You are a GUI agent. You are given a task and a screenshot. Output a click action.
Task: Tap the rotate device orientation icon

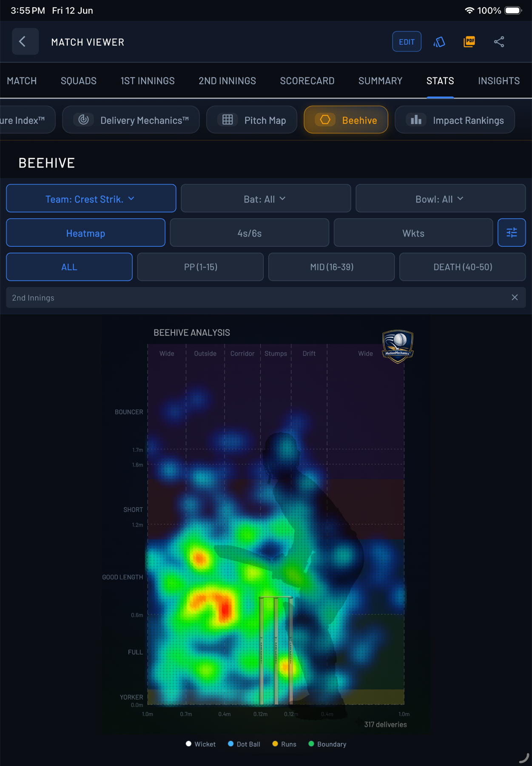click(439, 42)
